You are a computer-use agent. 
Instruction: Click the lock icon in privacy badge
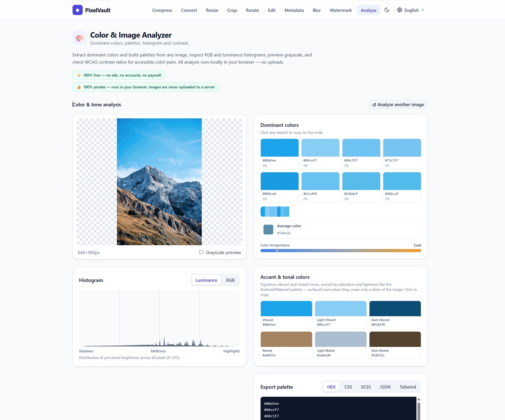coord(79,87)
